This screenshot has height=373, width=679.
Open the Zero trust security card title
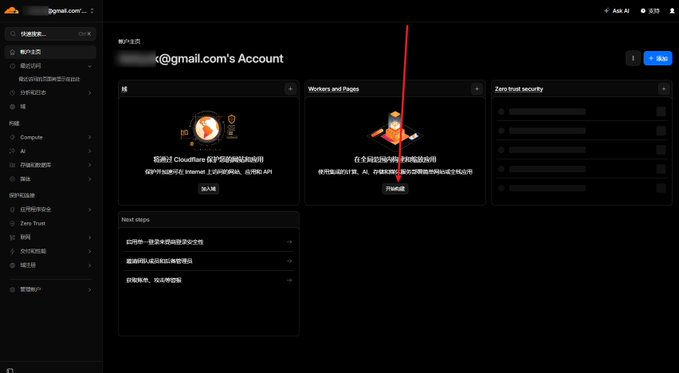tap(519, 89)
